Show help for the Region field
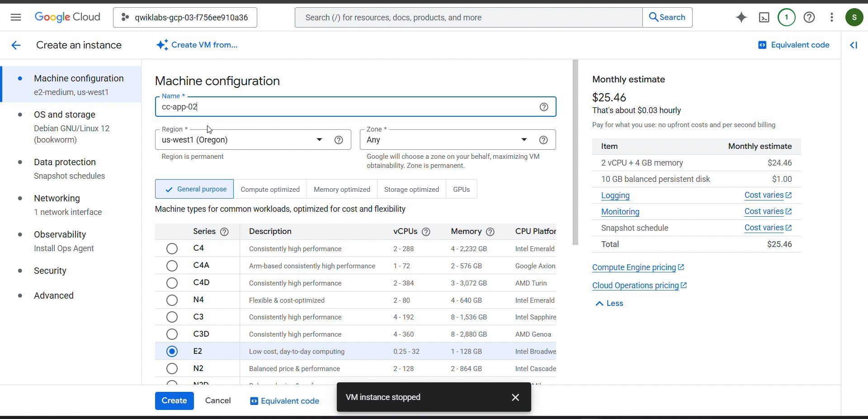 (x=339, y=140)
